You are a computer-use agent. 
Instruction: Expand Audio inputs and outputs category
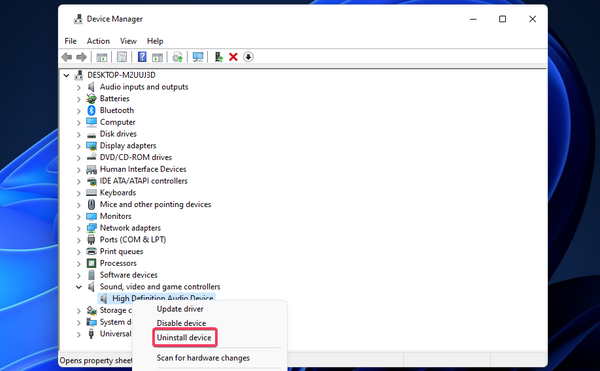click(x=78, y=88)
